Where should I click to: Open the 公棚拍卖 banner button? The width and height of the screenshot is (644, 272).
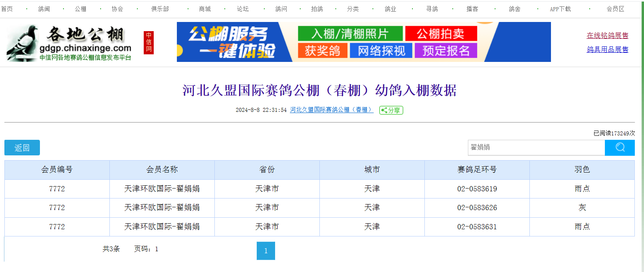point(441,34)
